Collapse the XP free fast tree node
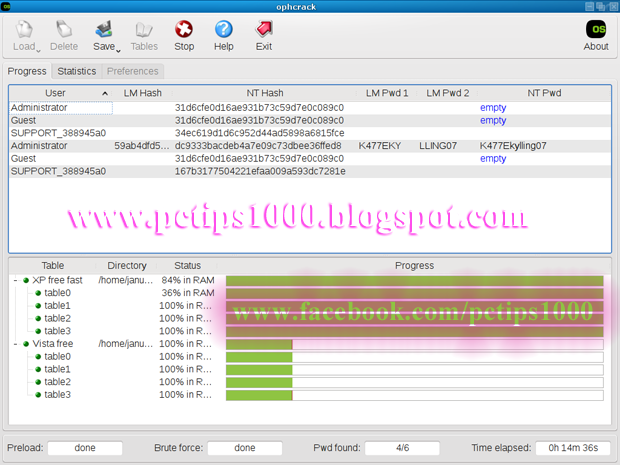This screenshot has height=465, width=620. point(15,280)
